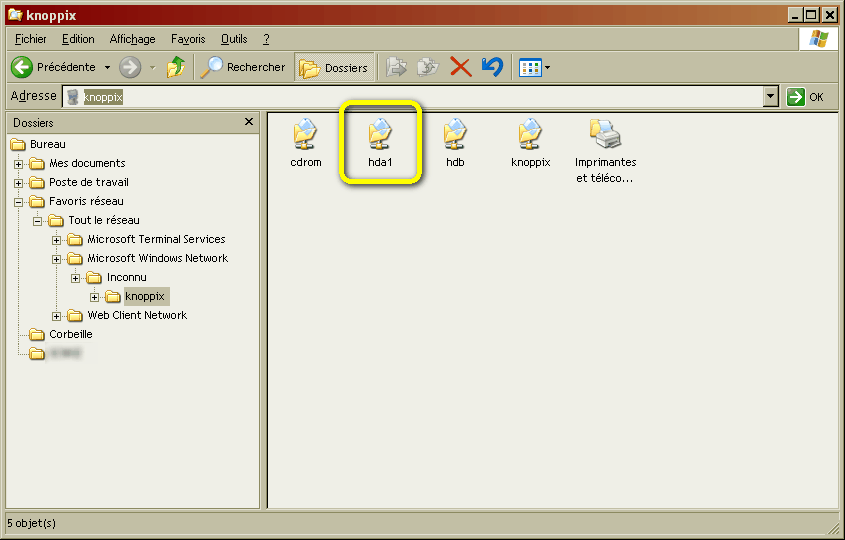Viewport: 845px width, 540px height.
Task: Select the knoppix share icon
Action: point(531,143)
